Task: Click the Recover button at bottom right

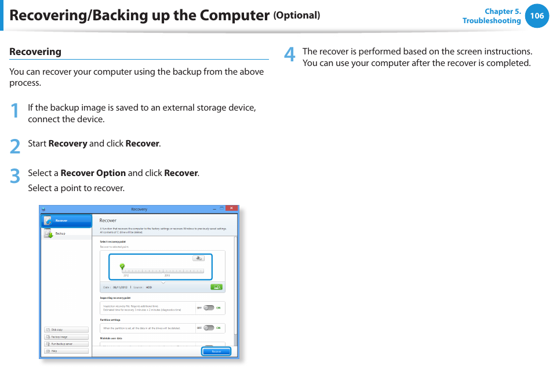Action: click(x=216, y=351)
